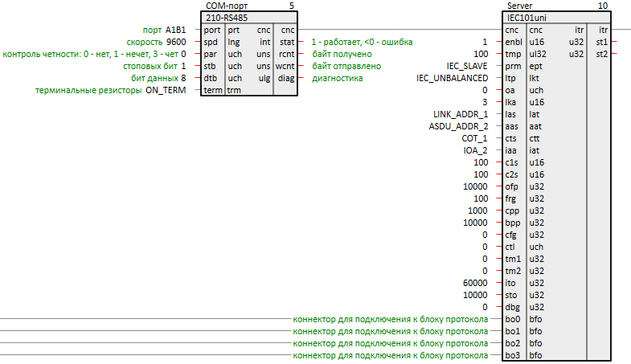The height and width of the screenshot is (364, 631).
Task: Click the st1 output pin
Action: pyautogui.click(x=600, y=42)
